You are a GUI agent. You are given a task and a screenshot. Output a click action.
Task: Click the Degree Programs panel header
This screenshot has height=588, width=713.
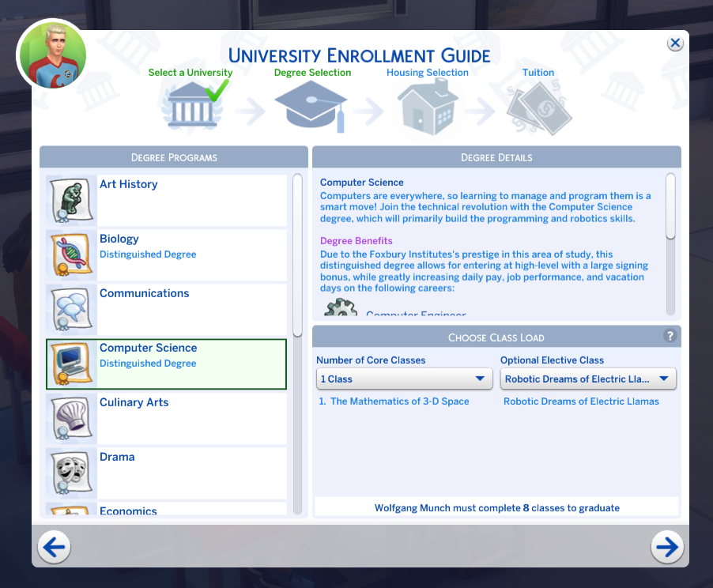[174, 157]
